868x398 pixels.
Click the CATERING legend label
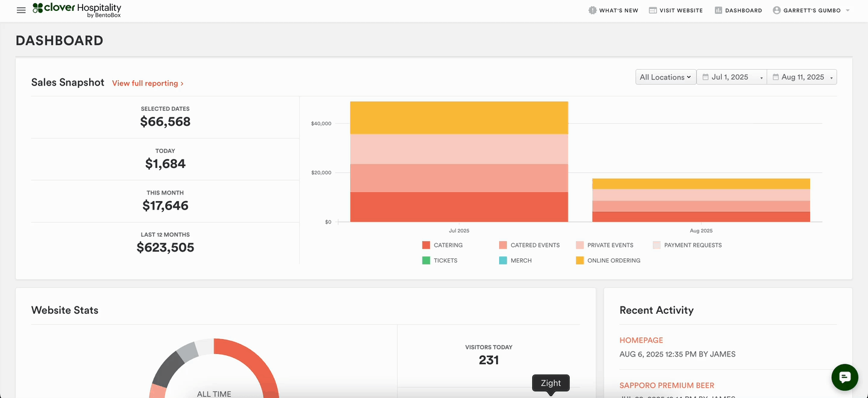(448, 245)
